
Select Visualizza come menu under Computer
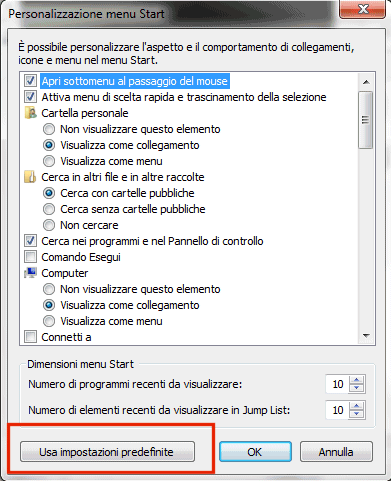pyautogui.click(x=49, y=321)
